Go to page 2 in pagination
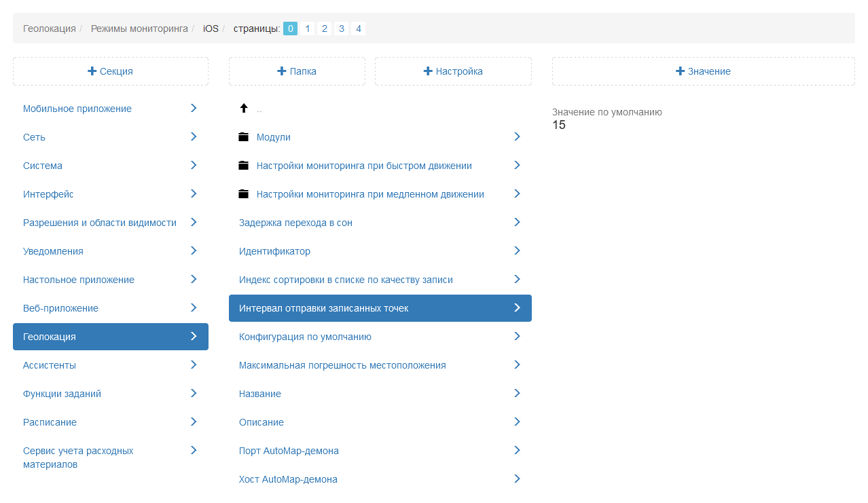This screenshot has height=503, width=868. coord(325,29)
